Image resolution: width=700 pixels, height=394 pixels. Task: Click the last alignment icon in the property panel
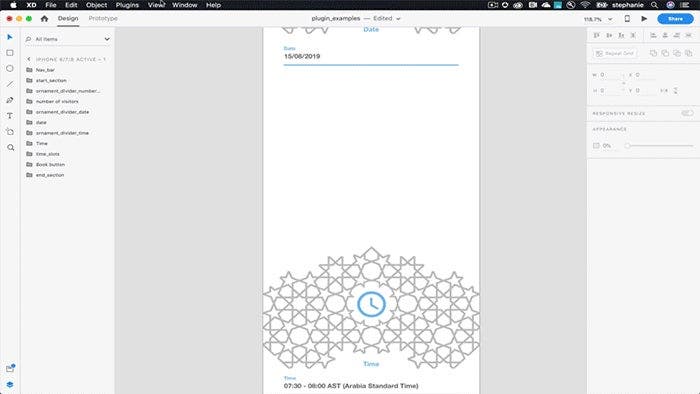click(689, 35)
